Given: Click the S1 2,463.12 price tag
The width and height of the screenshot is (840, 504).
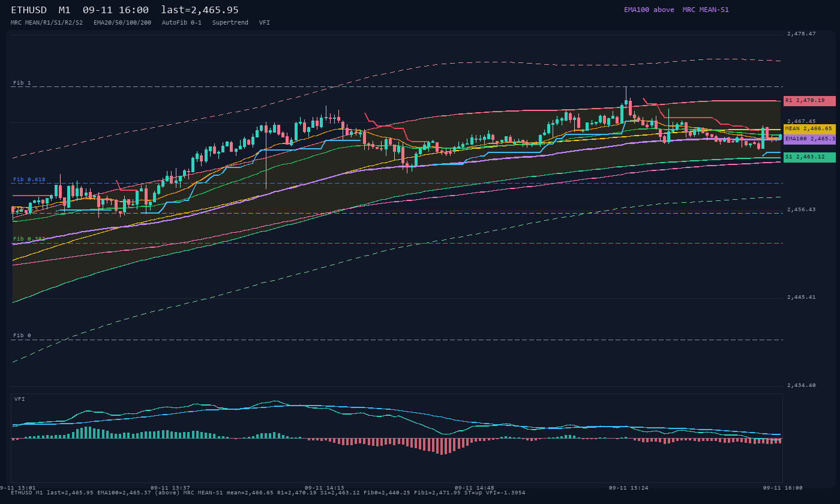Looking at the screenshot, I should 809,157.
